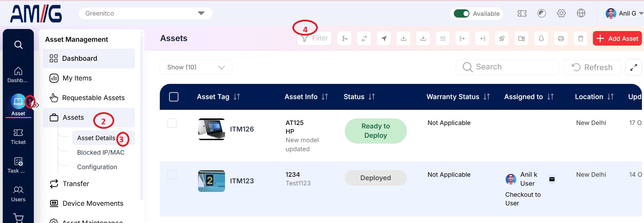Click the mail icon beside Anil k User
644x223 pixels.
(552, 179)
